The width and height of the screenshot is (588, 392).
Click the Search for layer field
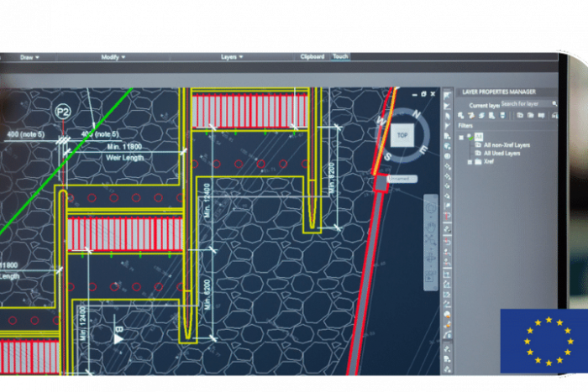click(522, 103)
